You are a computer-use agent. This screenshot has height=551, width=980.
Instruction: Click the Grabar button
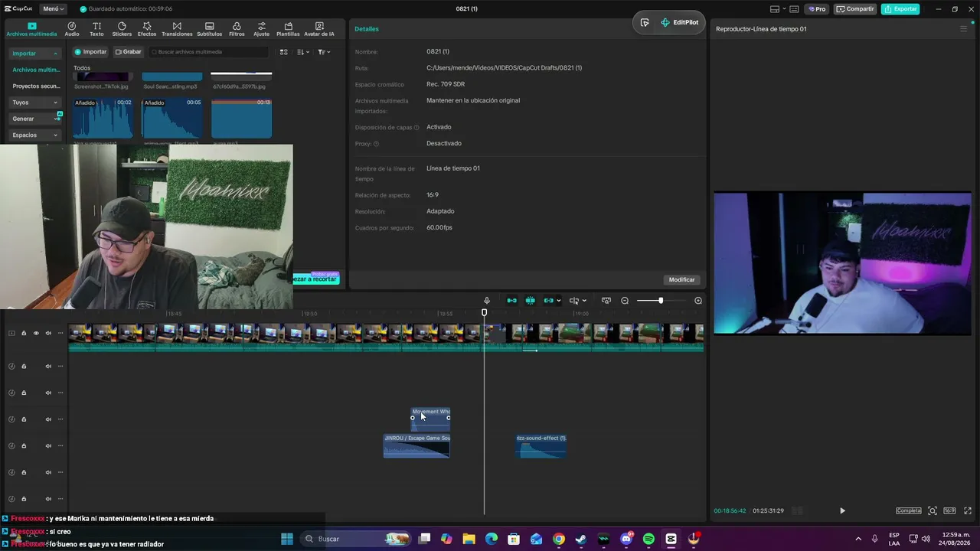click(x=129, y=52)
